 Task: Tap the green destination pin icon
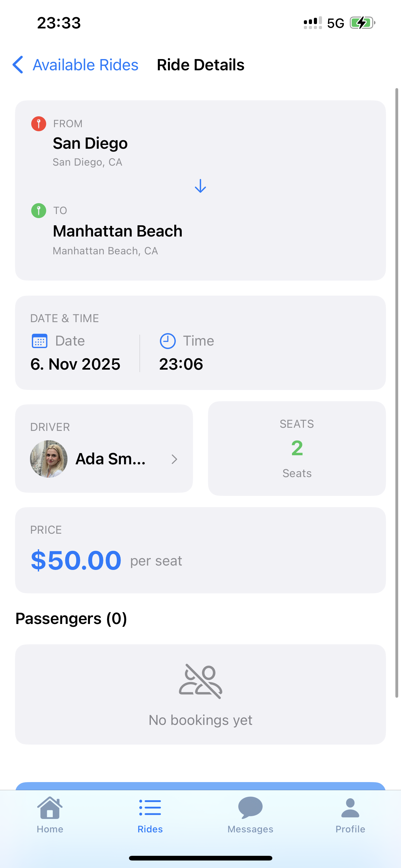click(x=39, y=211)
